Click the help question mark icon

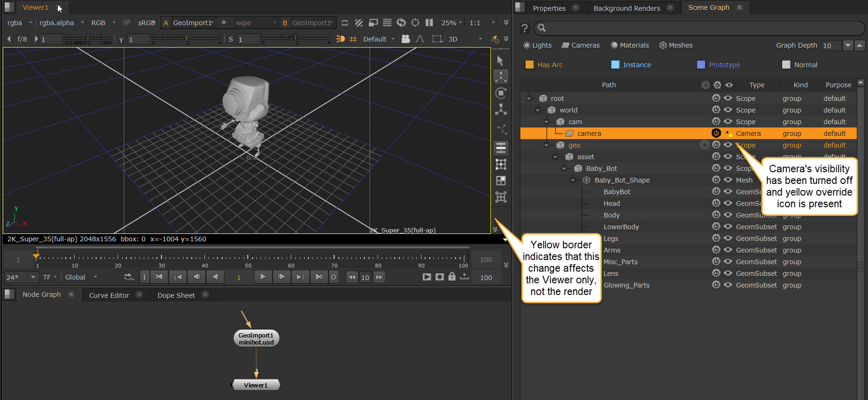pos(525,28)
